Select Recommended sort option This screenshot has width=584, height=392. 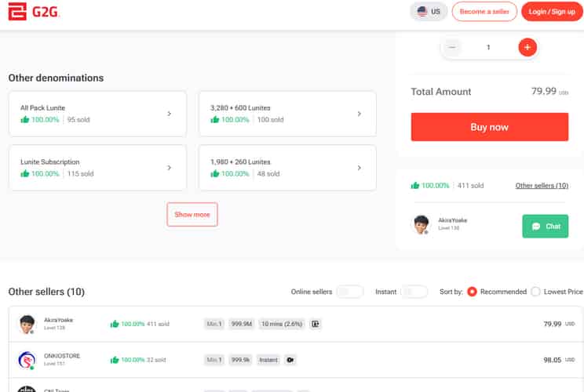(472, 292)
